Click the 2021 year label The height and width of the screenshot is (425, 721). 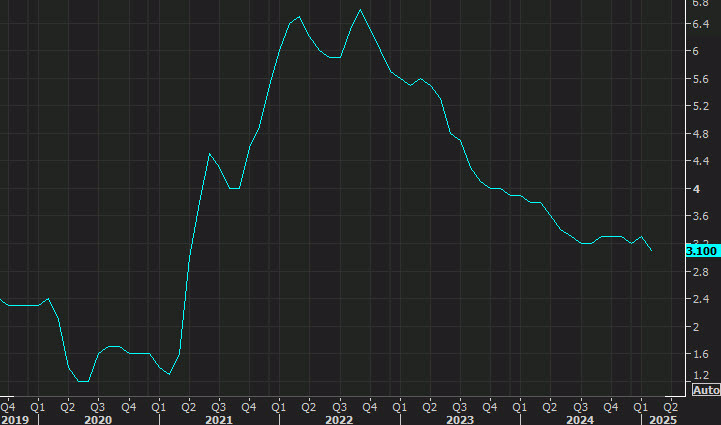pos(218,419)
